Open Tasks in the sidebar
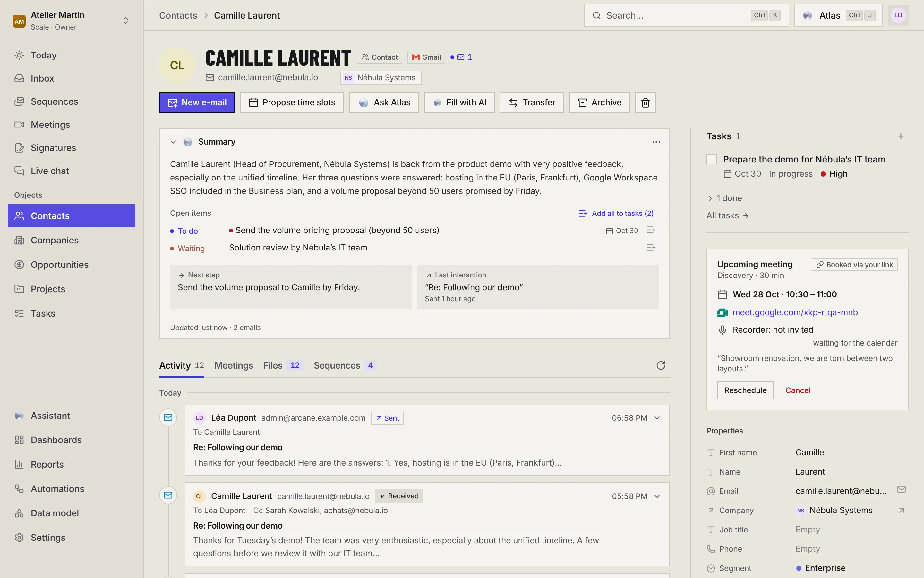 [x=72, y=313]
